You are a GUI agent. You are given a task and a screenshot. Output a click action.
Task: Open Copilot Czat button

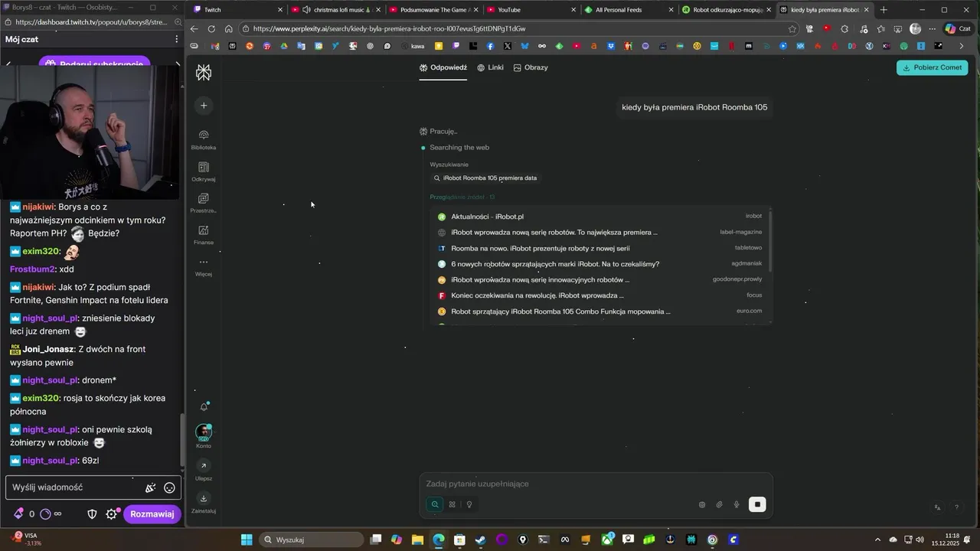(958, 28)
